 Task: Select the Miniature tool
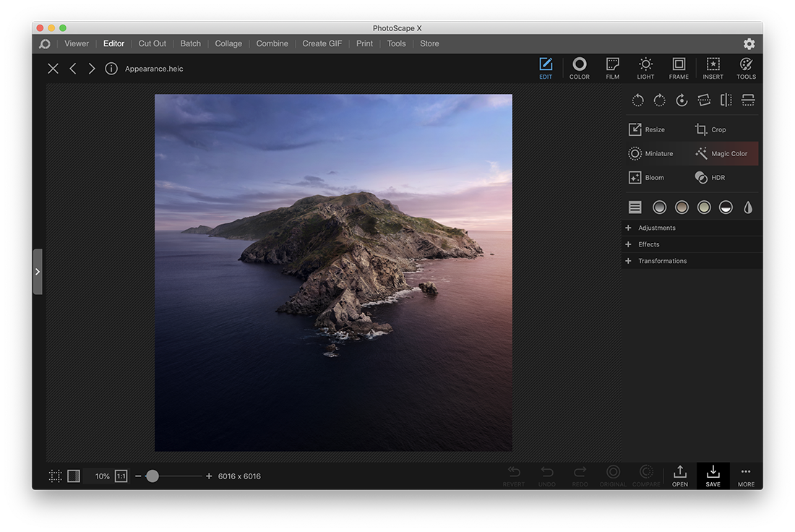[656, 153]
